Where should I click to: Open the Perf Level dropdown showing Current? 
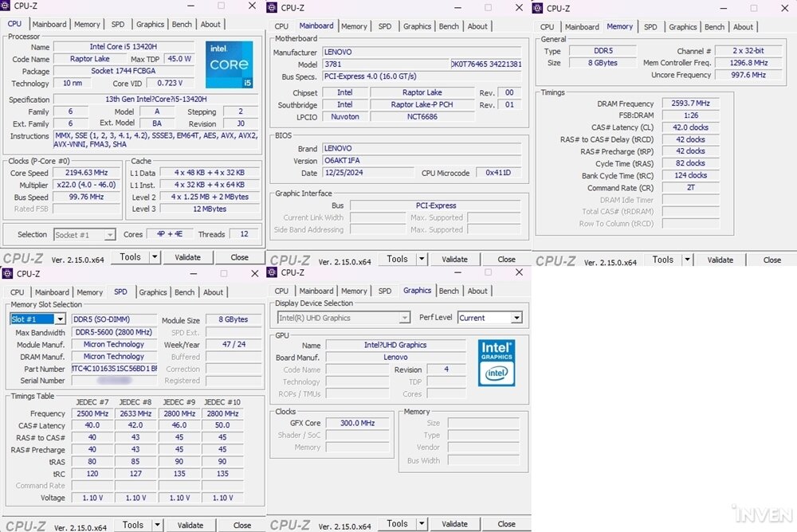[x=516, y=318]
